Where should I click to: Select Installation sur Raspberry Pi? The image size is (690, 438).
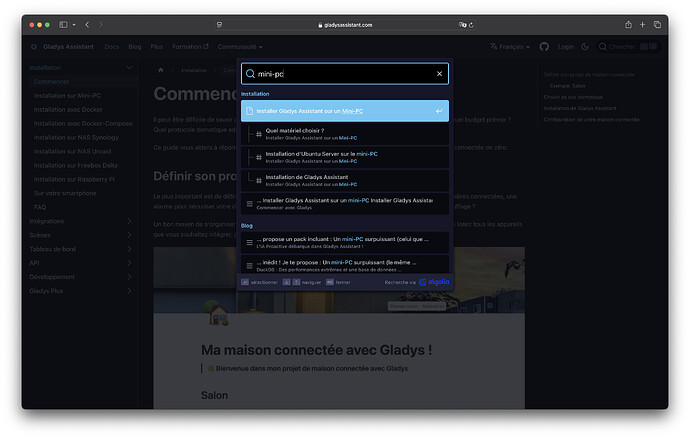(74, 180)
